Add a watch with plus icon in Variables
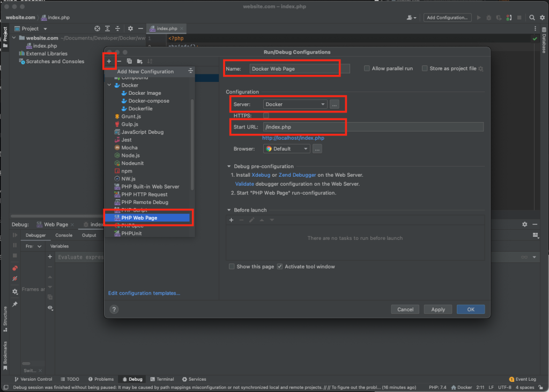This screenshot has width=549, height=392. coord(50,257)
